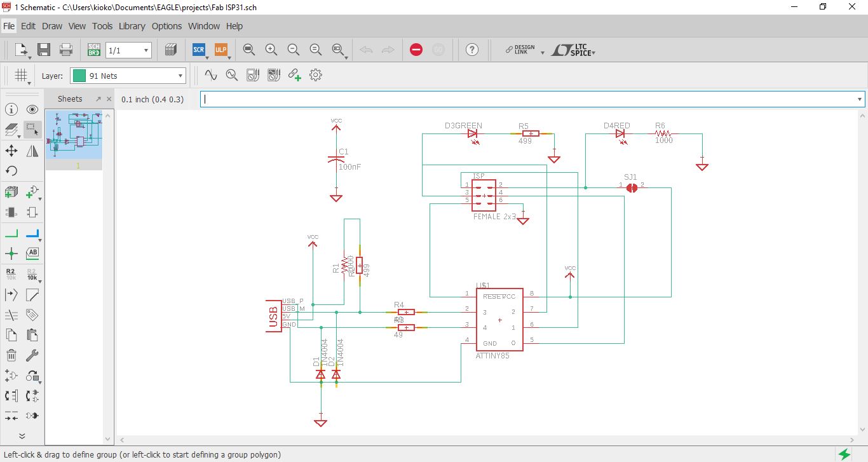
Task: Open layer settings stack icon
Action: point(11,130)
